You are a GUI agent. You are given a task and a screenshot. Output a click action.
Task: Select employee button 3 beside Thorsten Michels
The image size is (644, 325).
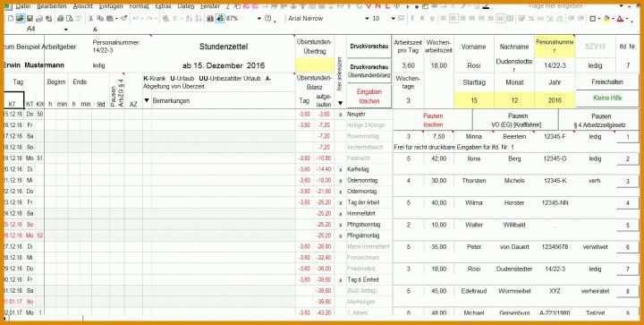pyautogui.click(x=627, y=181)
